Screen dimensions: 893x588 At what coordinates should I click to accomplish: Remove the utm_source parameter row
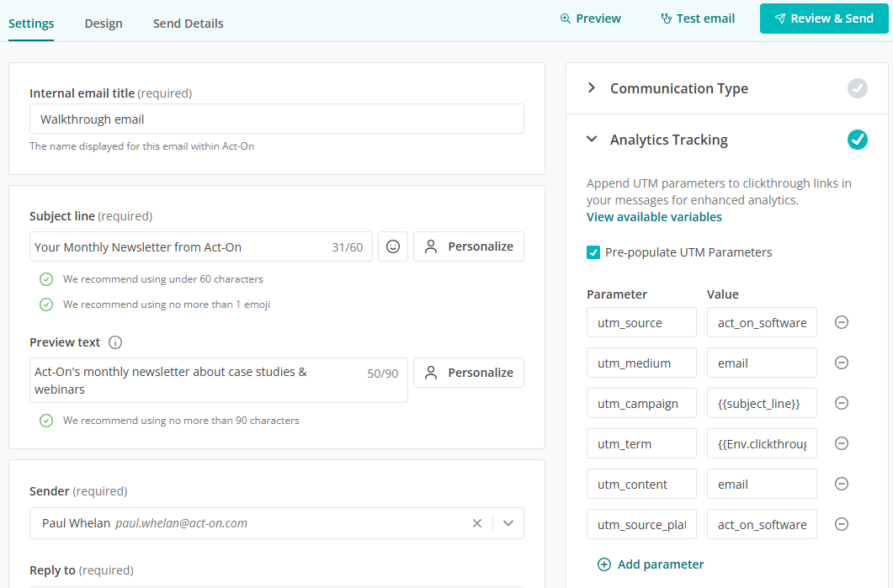841,322
